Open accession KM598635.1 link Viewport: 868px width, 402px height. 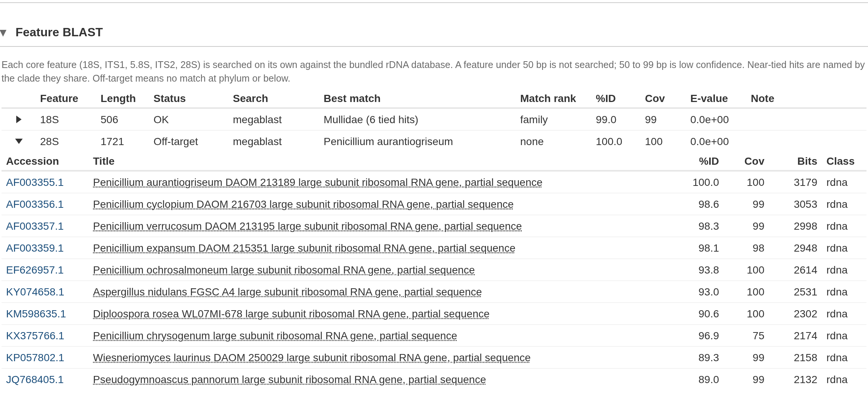(36, 314)
